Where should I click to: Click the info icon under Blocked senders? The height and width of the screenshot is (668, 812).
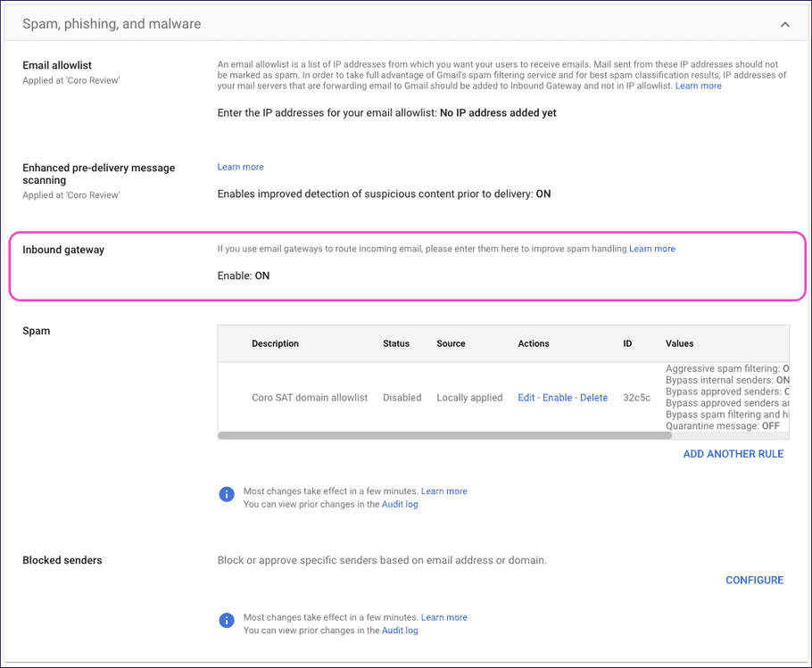point(226,620)
